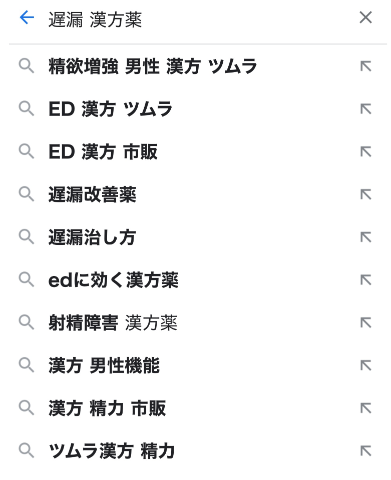Pick suggestion 遅漏治し方
The width and height of the screenshot is (391, 480).
195,237
